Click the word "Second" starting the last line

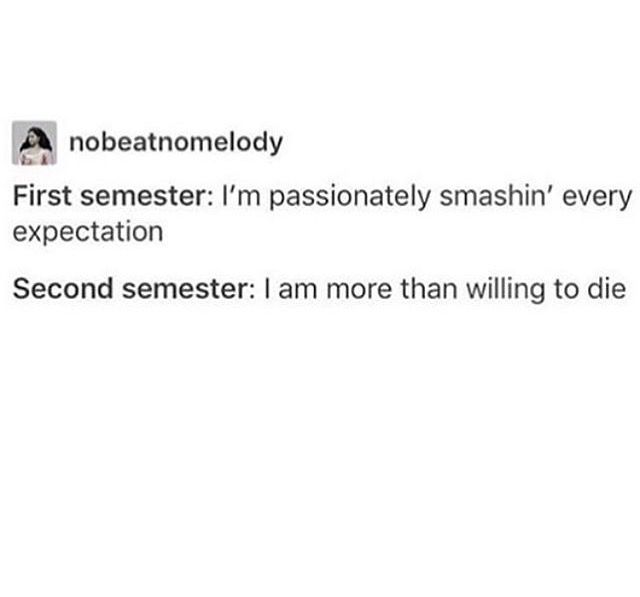pyautogui.click(x=63, y=289)
